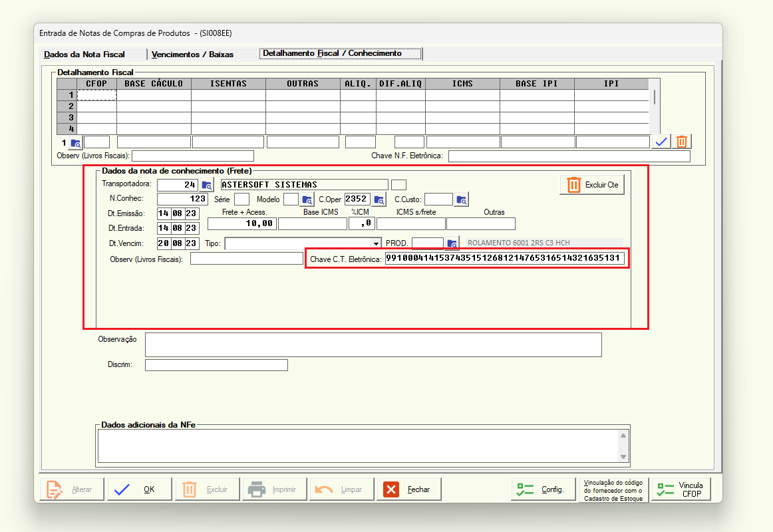Click Vinculação do código do fornecedor button
Viewport: 773px width, 532px height.
(x=613, y=490)
